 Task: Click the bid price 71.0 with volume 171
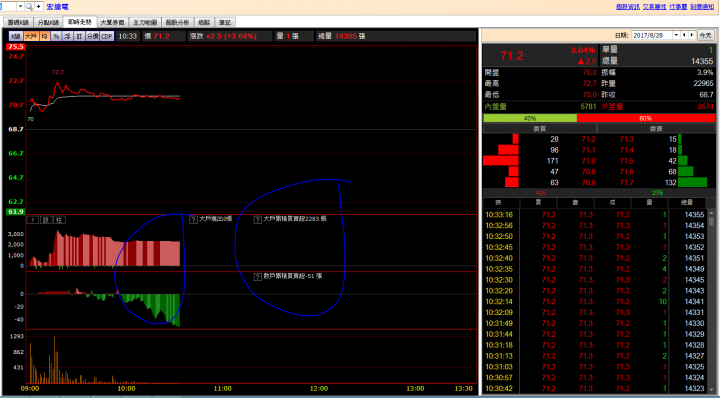[588, 161]
